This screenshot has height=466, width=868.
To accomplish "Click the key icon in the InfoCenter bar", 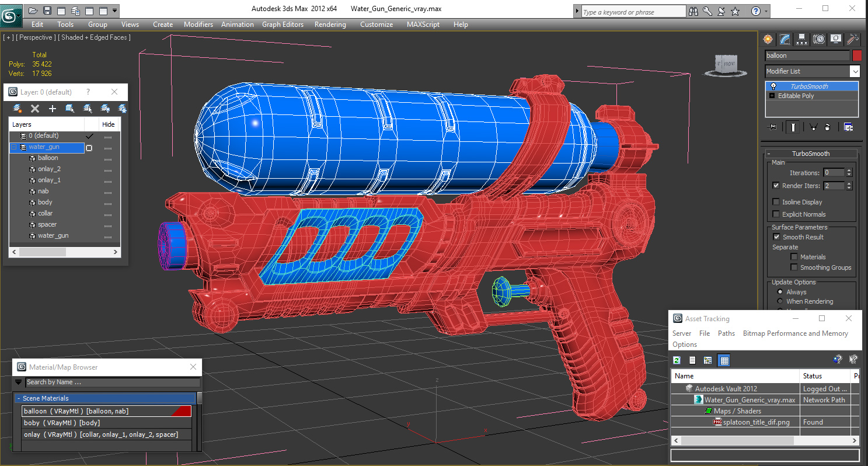I will [x=707, y=11].
